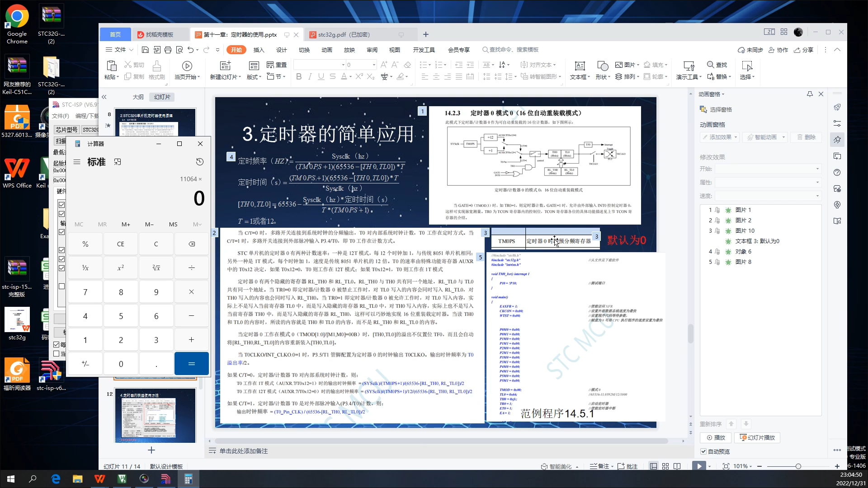
Task: Open calculator history icon
Action: 200,162
